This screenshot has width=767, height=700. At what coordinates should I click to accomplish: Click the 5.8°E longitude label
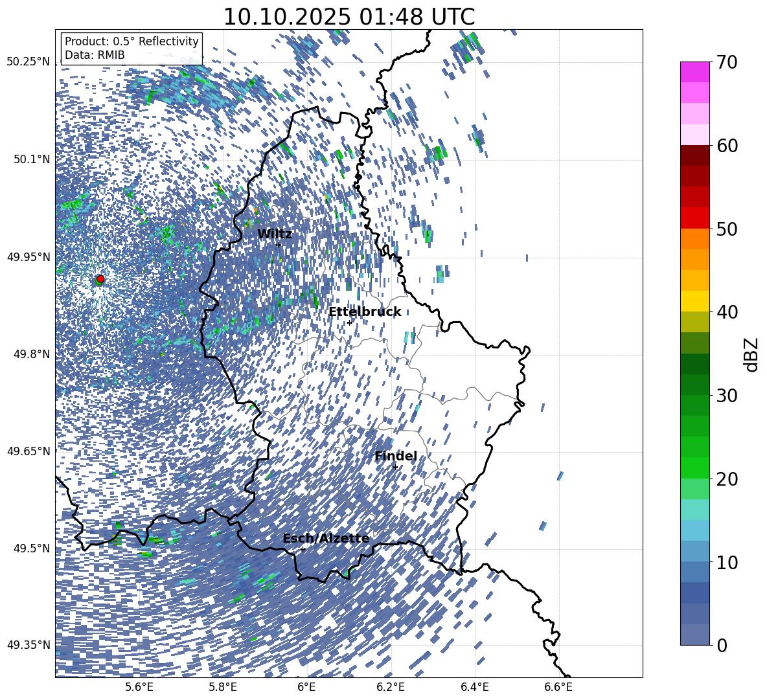pos(223,688)
